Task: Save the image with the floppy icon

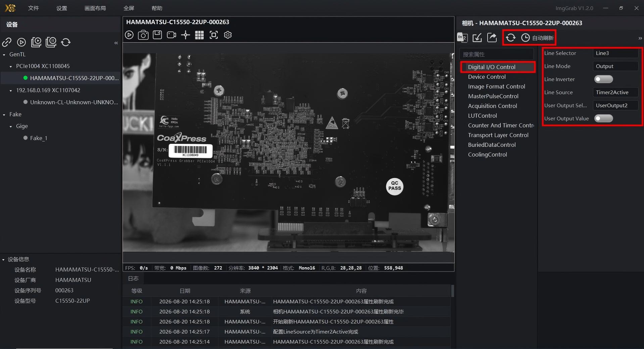Action: pos(157,35)
